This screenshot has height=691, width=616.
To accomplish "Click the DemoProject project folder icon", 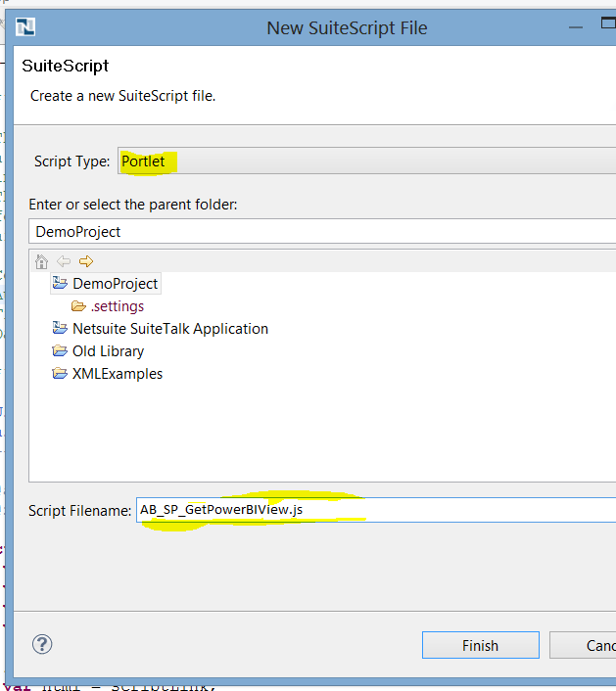I will (61, 284).
